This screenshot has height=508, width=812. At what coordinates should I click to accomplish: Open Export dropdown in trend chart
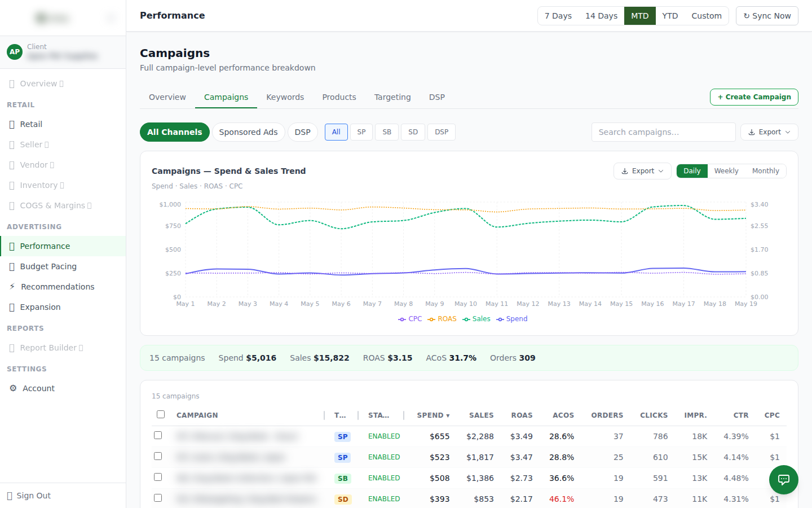coord(642,171)
